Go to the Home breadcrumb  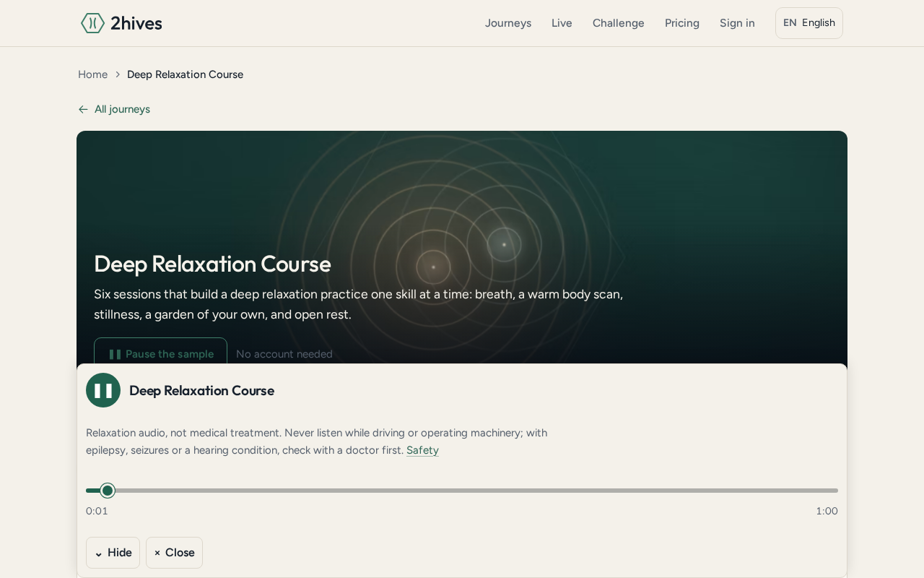pos(92,74)
